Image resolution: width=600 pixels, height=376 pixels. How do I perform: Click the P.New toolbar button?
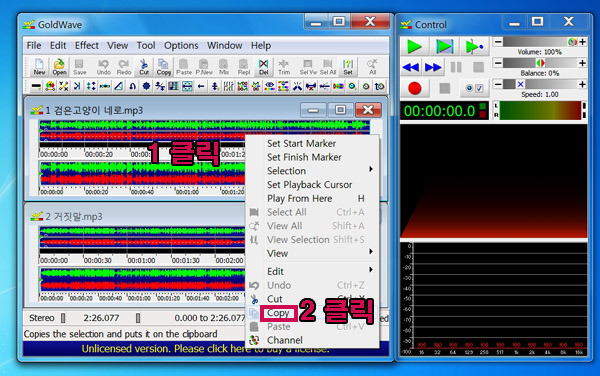click(x=204, y=67)
